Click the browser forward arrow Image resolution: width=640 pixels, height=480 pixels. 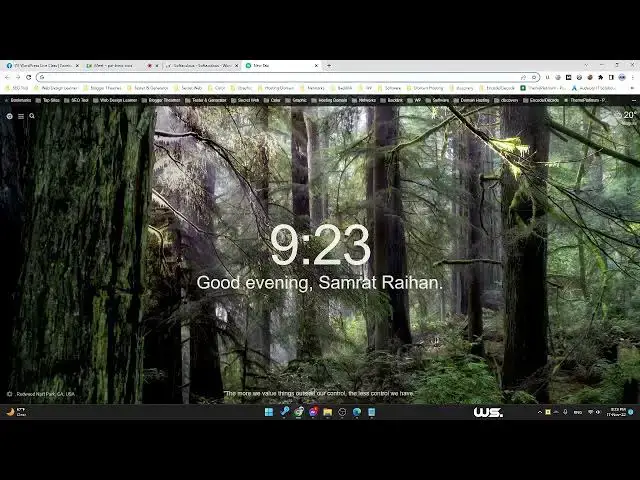(18, 77)
